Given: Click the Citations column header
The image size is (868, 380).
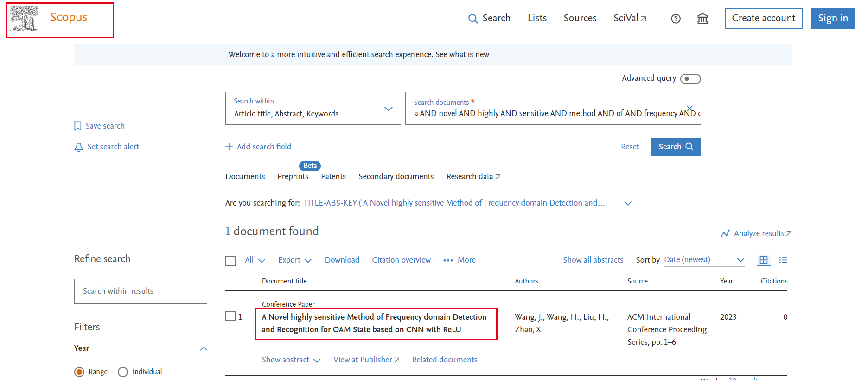Looking at the screenshot, I should [774, 281].
